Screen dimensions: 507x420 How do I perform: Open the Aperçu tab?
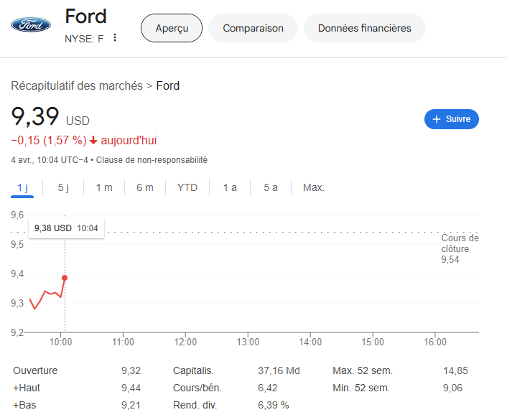pyautogui.click(x=172, y=28)
